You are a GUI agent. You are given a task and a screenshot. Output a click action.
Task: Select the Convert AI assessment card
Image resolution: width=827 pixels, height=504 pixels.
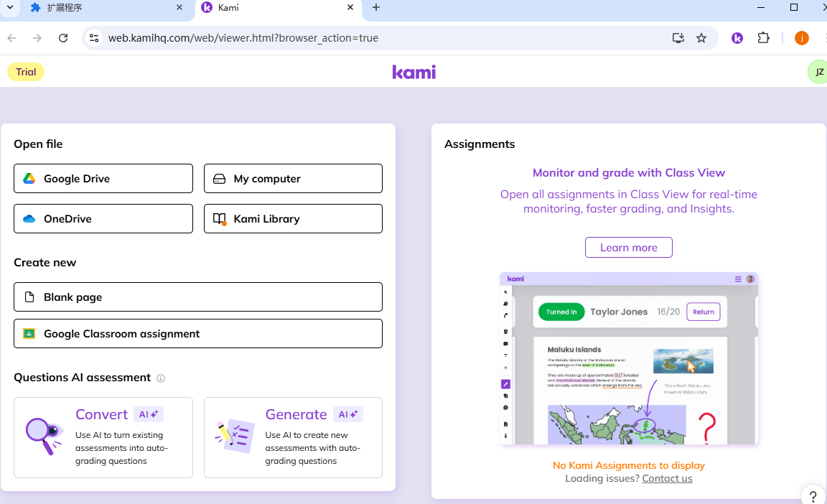pos(103,437)
